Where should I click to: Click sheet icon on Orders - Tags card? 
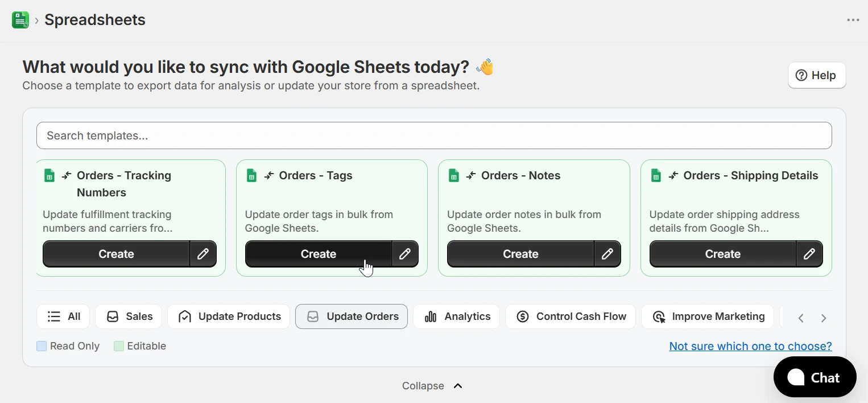[251, 176]
